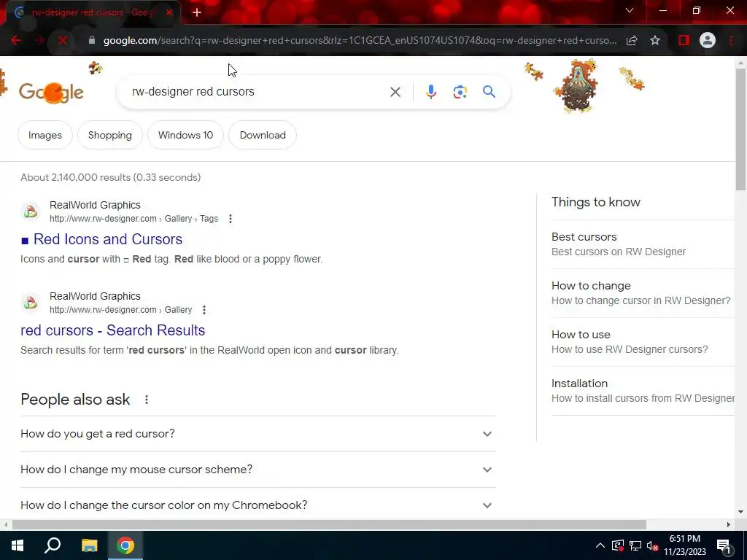The width and height of the screenshot is (747, 560).
Task: Open the three-dot menu of the second RealWorld Graphics result
Action: [204, 309]
